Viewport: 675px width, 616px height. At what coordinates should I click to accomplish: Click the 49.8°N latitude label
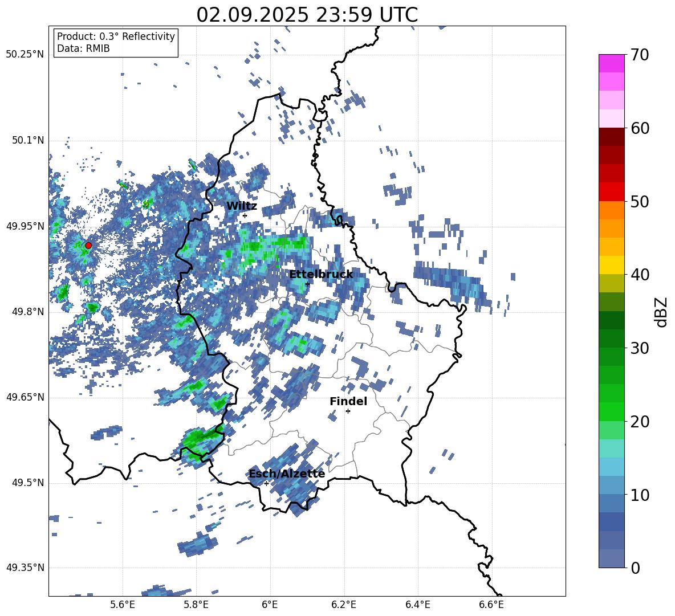coord(27,312)
